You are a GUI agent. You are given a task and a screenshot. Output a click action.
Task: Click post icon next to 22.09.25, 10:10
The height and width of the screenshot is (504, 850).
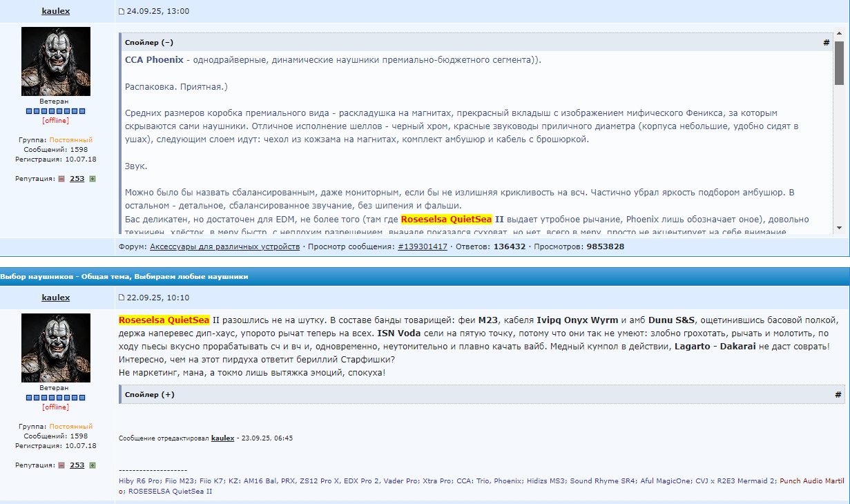click(x=122, y=298)
